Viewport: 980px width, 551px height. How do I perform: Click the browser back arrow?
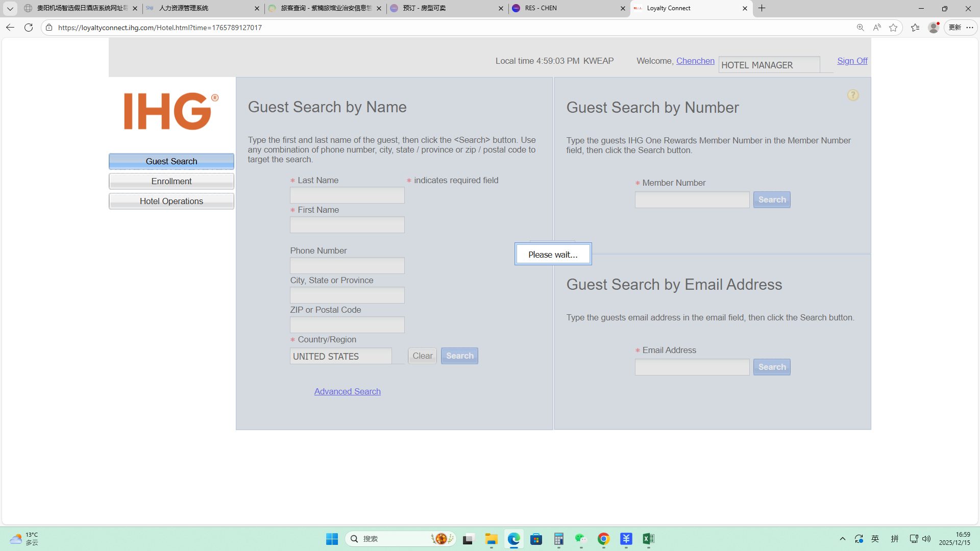tap(10, 28)
